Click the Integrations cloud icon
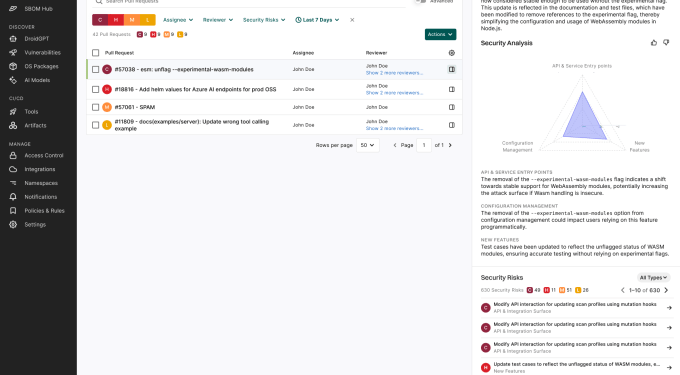 [x=13, y=169]
